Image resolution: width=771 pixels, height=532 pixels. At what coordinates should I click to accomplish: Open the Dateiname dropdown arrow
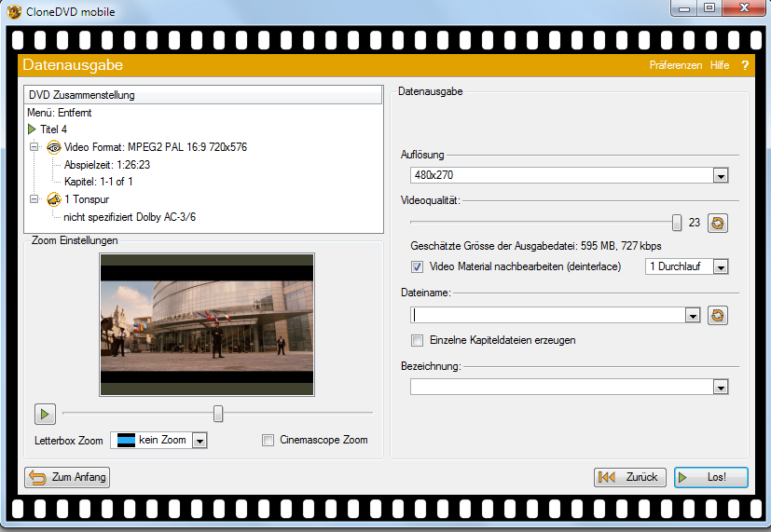click(x=693, y=316)
